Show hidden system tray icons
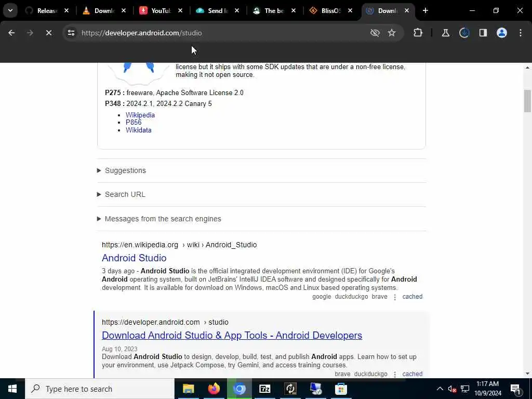This screenshot has width=532, height=399. click(x=440, y=389)
